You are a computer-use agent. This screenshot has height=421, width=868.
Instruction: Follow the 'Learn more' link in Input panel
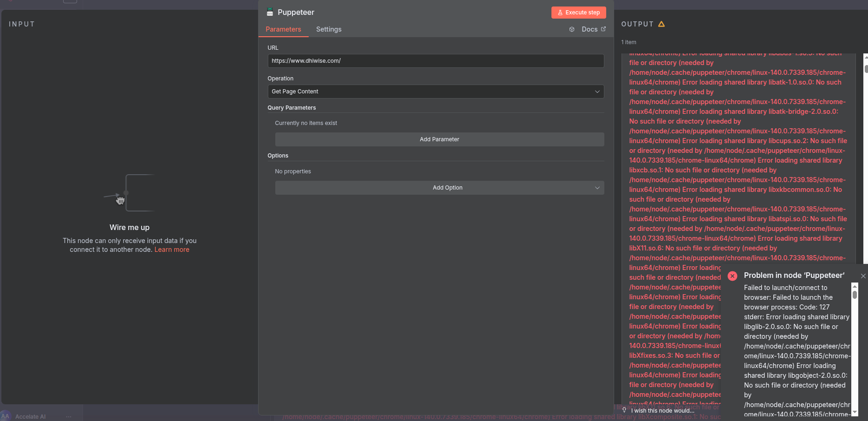point(172,250)
